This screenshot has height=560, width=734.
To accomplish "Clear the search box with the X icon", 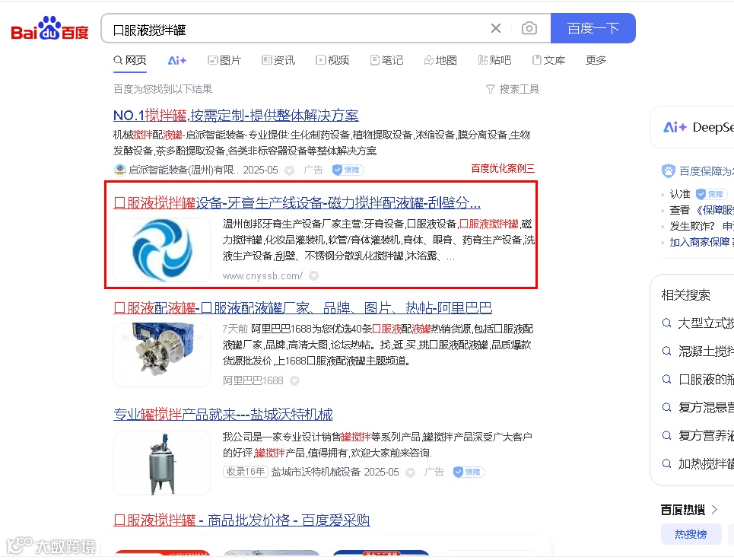I will click(496, 29).
